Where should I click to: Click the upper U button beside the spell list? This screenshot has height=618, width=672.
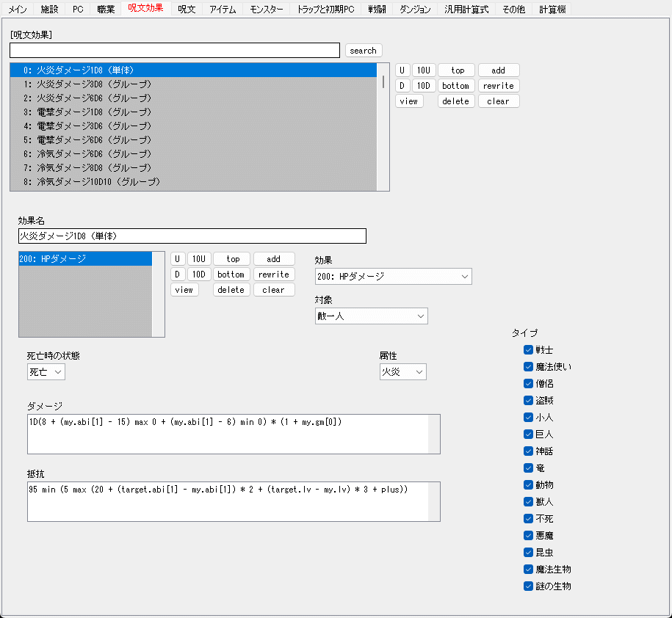click(402, 70)
